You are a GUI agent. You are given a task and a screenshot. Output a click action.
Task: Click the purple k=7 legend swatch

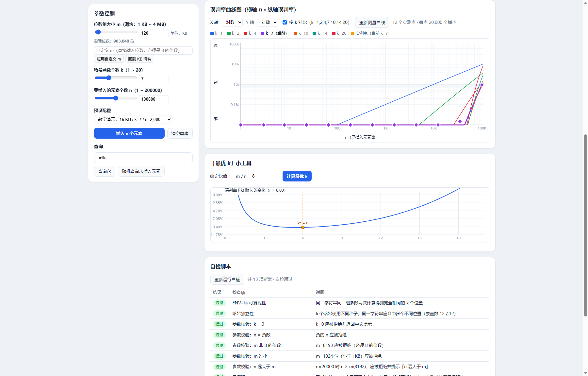coord(262,33)
